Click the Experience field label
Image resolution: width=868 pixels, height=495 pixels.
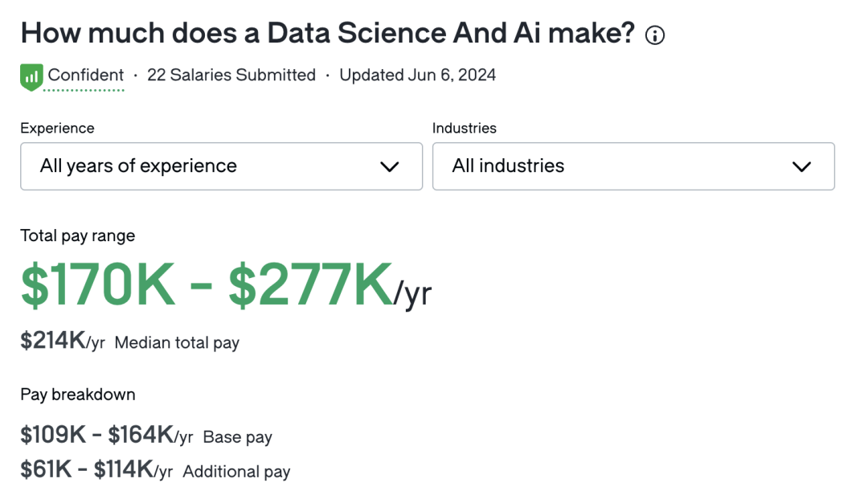58,128
